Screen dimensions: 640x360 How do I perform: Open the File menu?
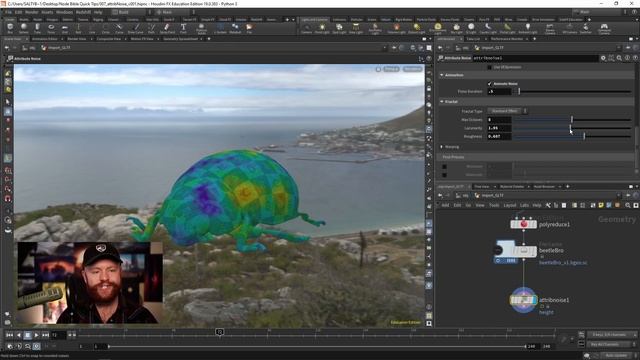point(9,12)
